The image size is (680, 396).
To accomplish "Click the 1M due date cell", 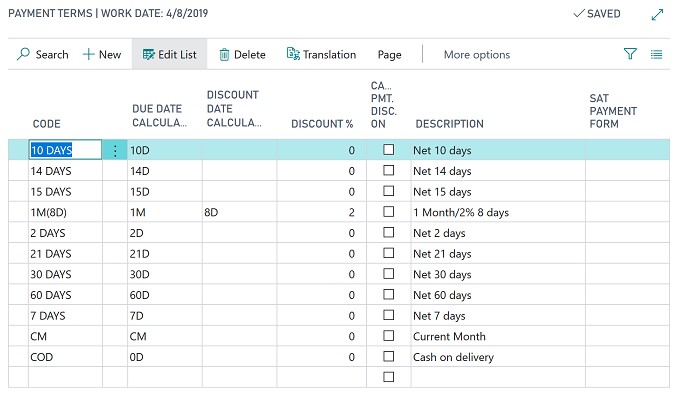I will (165, 212).
